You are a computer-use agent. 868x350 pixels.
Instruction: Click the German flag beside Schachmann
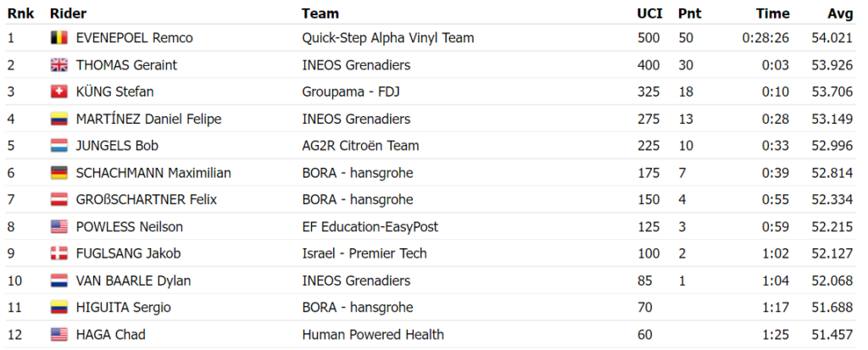(x=58, y=173)
